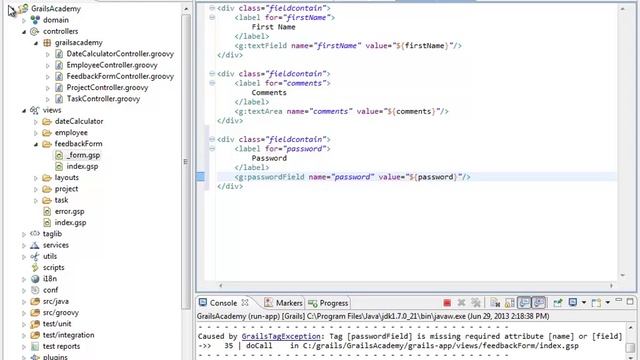640x360 pixels.
Task: Expand the dateCalculator folder
Action: click(x=36, y=122)
